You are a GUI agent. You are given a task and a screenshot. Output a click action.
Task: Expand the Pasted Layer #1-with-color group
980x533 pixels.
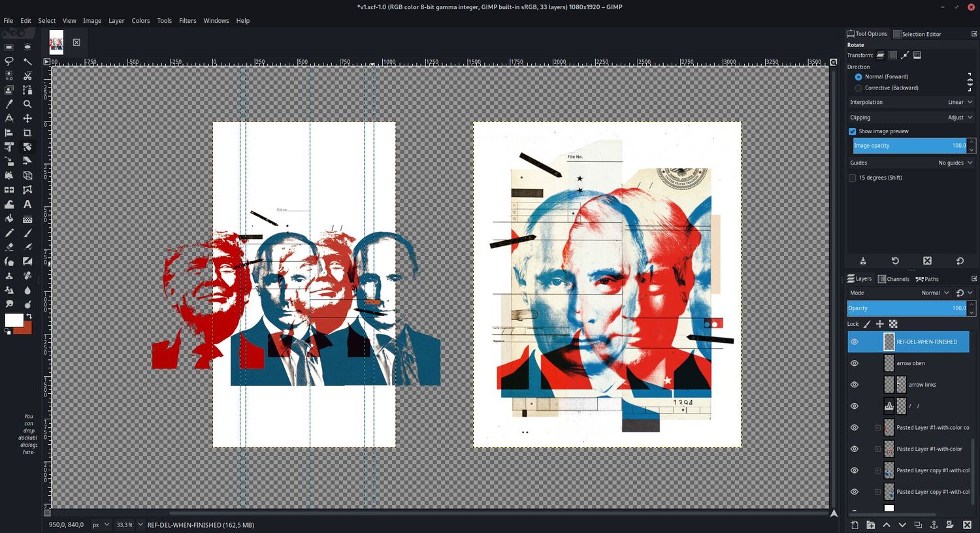877,449
